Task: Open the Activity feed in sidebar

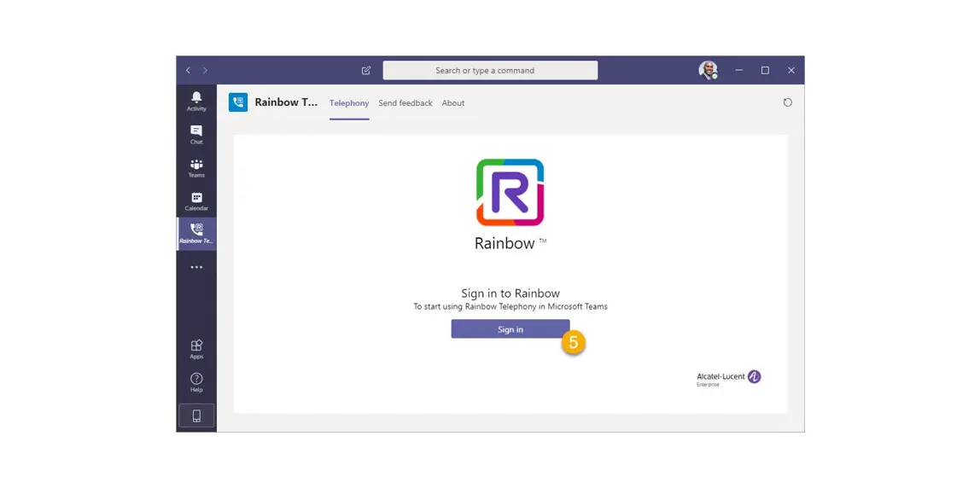Action: 196,102
